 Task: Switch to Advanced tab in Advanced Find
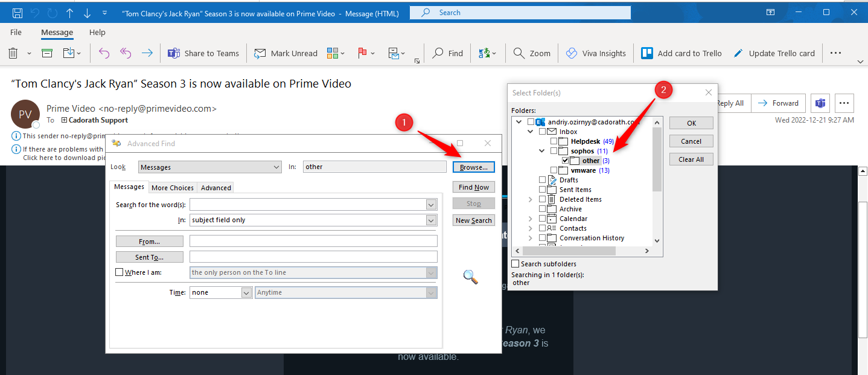tap(216, 188)
